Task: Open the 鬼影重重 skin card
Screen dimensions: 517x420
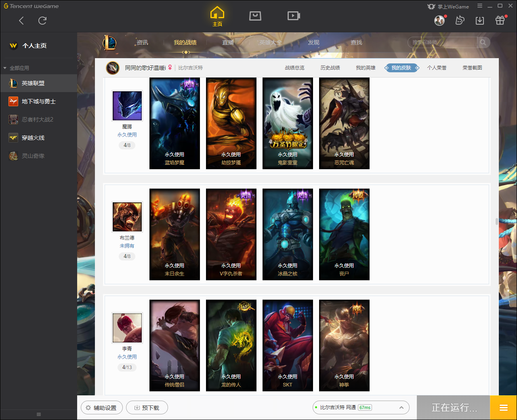Action: [288, 123]
